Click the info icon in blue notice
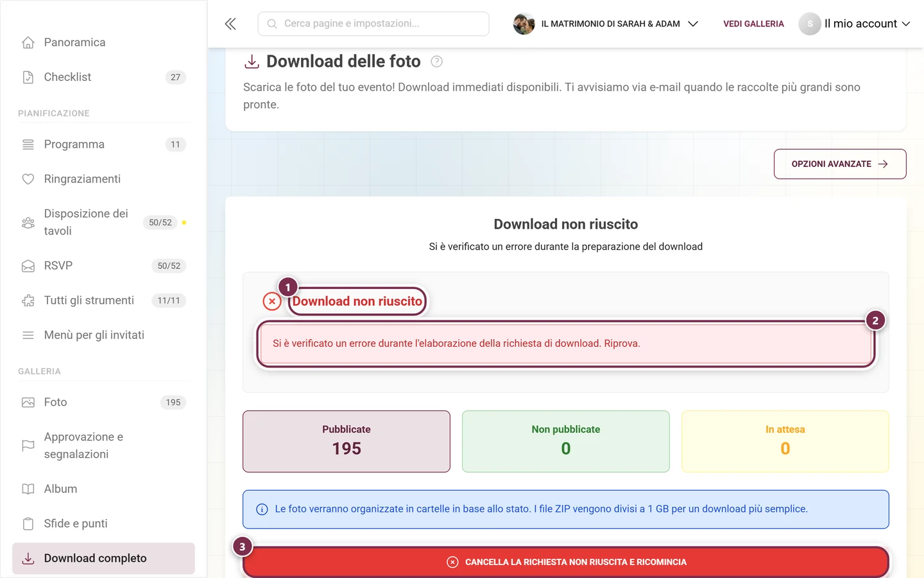This screenshot has height=578, width=924. (262, 509)
